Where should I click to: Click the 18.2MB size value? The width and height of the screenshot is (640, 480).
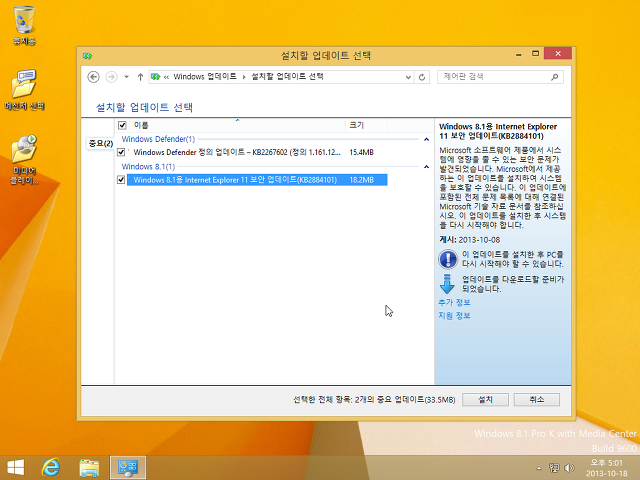click(x=361, y=180)
